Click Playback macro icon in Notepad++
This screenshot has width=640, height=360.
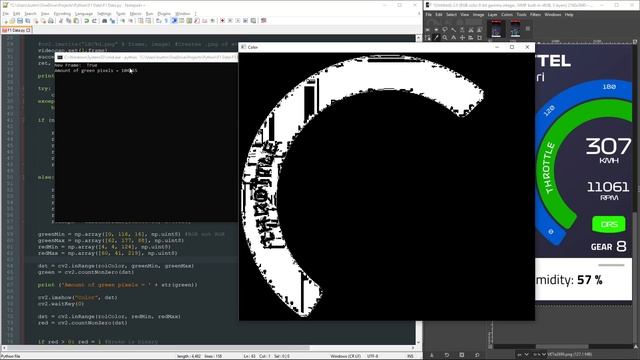[238, 21]
